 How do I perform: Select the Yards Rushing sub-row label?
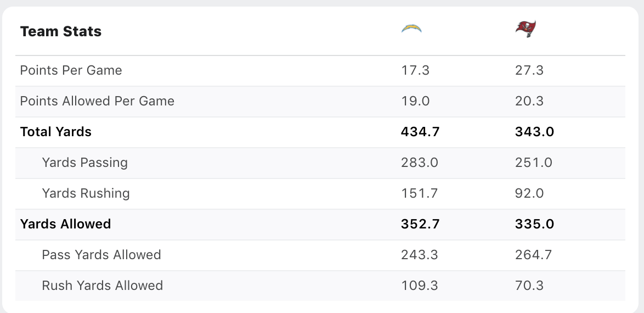86,193
